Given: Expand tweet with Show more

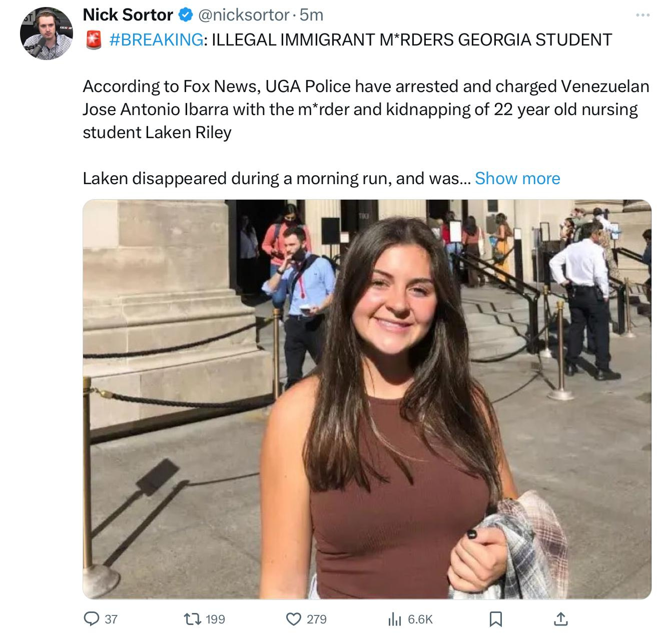Looking at the screenshot, I should [517, 178].
